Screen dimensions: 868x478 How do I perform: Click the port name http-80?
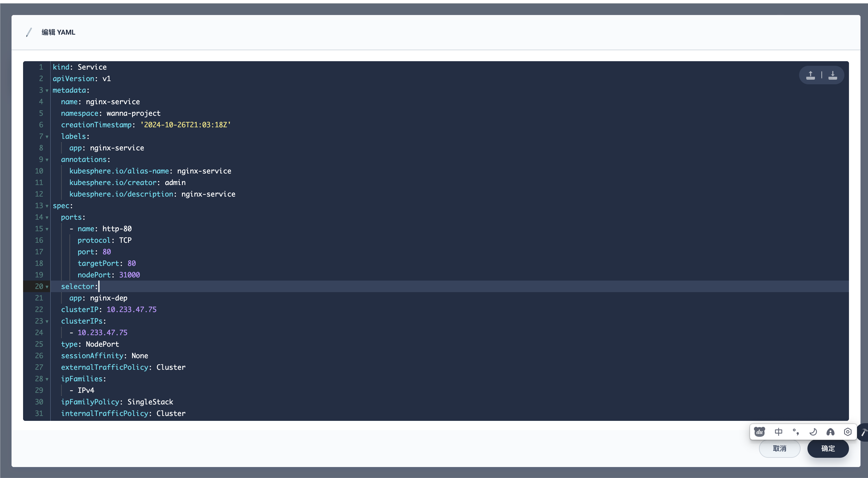click(117, 229)
